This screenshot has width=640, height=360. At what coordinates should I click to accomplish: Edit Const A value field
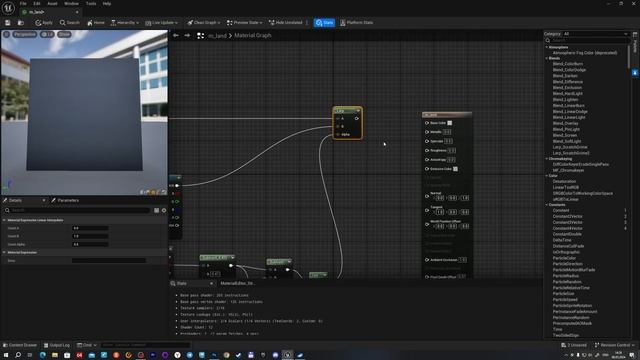(x=90, y=228)
